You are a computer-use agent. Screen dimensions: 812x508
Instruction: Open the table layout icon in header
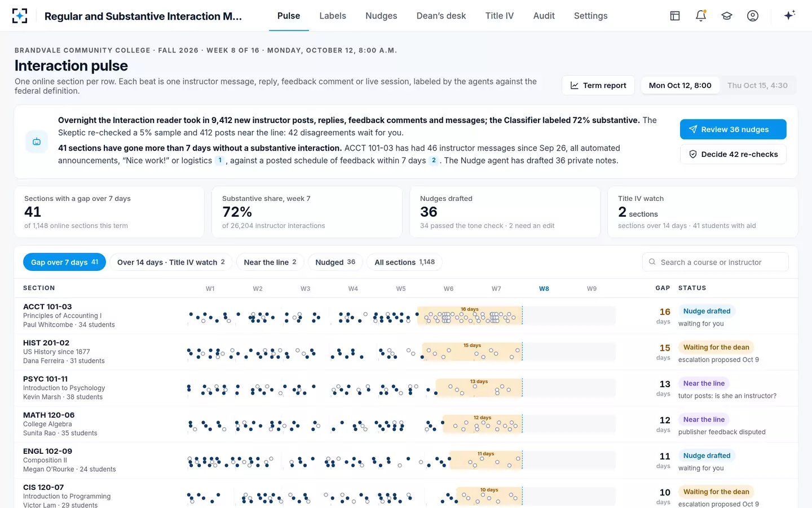[675, 16]
